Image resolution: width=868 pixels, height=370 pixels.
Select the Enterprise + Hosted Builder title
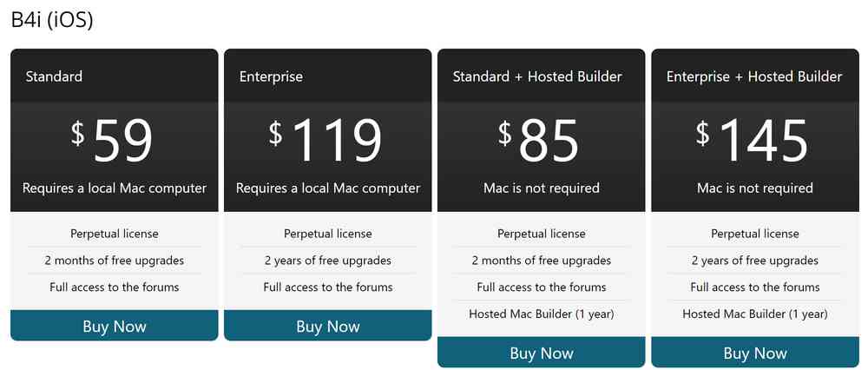(x=754, y=76)
